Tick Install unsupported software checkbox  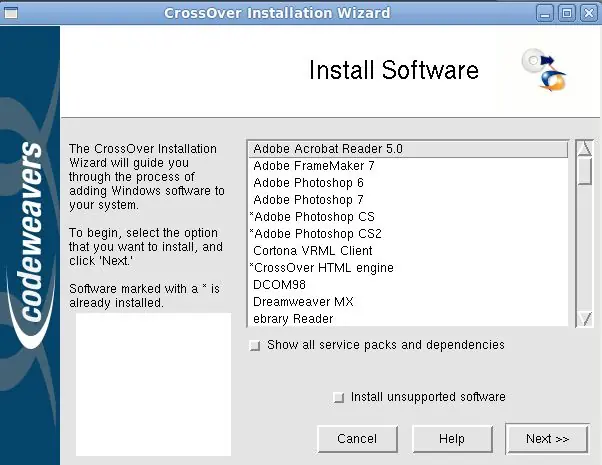click(338, 397)
